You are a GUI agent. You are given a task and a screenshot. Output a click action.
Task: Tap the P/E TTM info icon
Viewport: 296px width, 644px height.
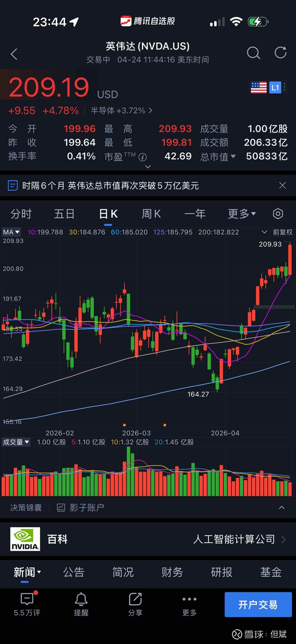[x=143, y=157]
